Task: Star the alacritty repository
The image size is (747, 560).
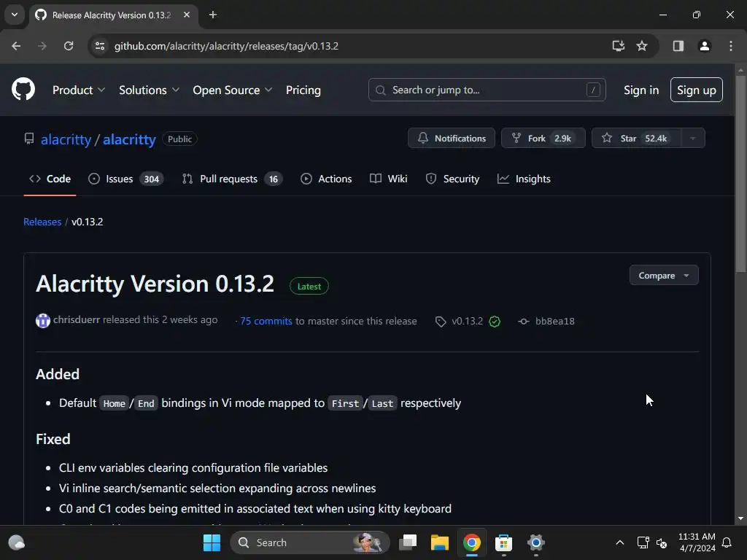Action: [x=636, y=138]
